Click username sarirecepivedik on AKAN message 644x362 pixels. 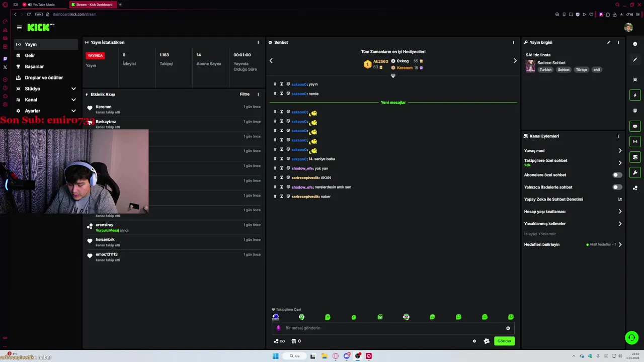tap(305, 177)
